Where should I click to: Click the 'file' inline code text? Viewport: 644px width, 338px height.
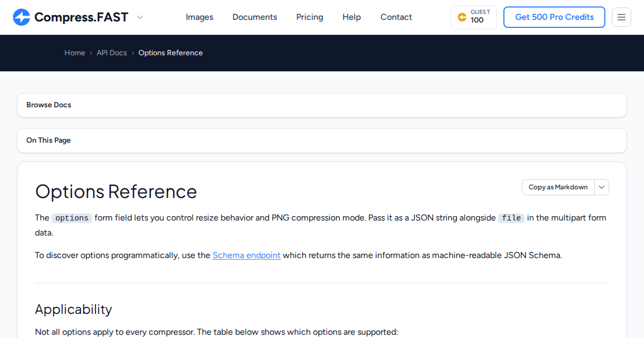[511, 218]
